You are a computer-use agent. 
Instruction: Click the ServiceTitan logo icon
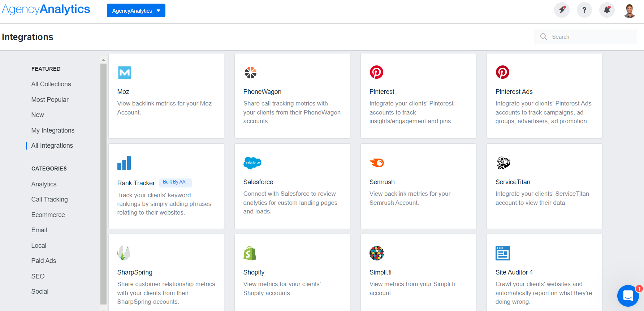tap(503, 163)
